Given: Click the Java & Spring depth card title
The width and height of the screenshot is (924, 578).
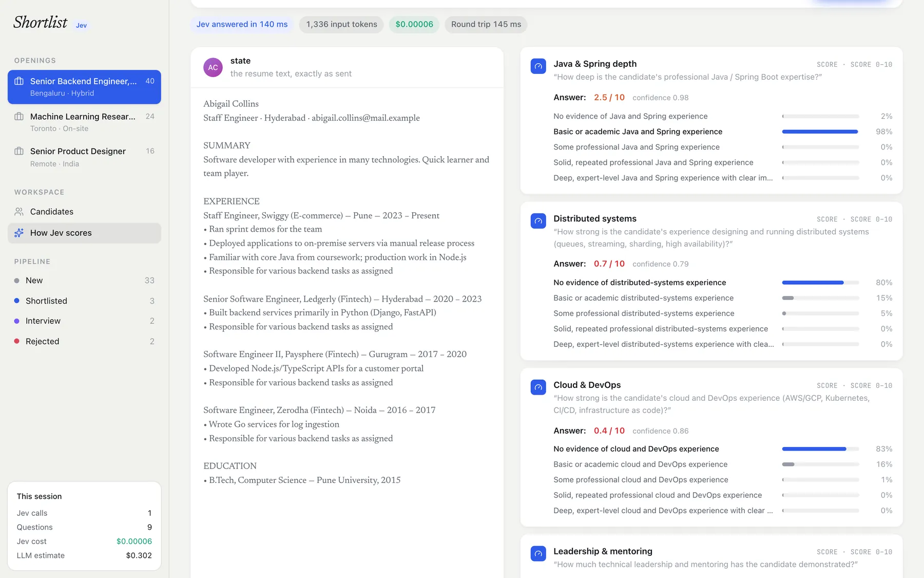Looking at the screenshot, I should click(x=595, y=64).
